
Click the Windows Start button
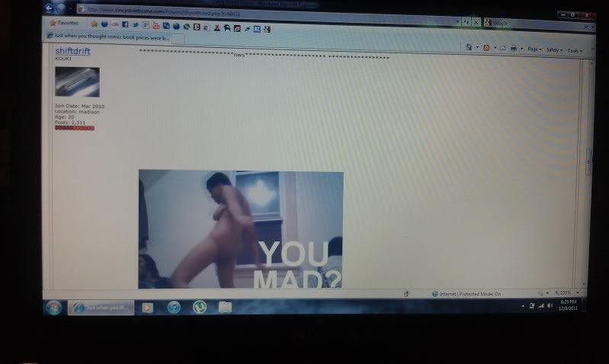[x=53, y=307]
